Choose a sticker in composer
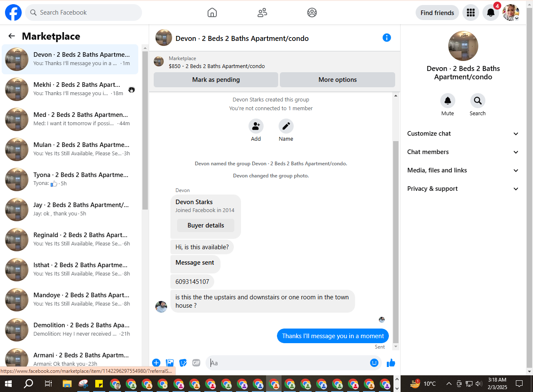This screenshot has height=392, width=533. (183, 363)
